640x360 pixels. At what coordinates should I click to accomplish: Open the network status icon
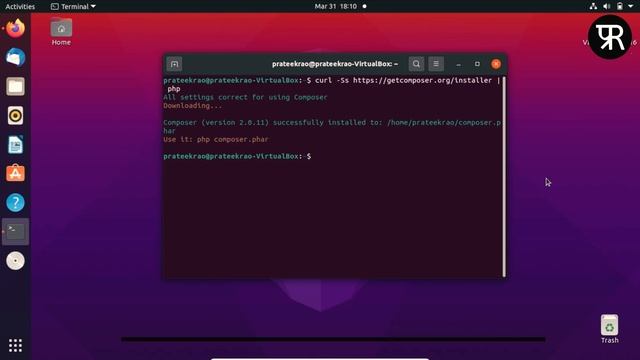click(x=593, y=6)
